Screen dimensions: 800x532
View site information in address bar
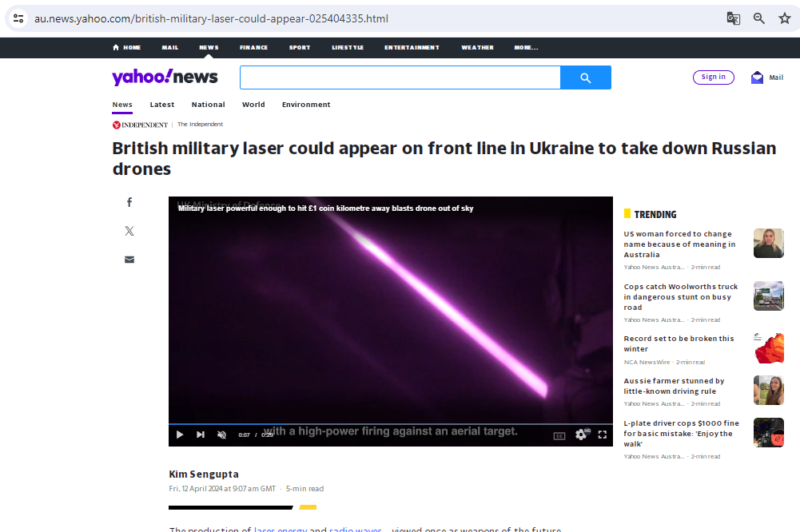[x=18, y=18]
